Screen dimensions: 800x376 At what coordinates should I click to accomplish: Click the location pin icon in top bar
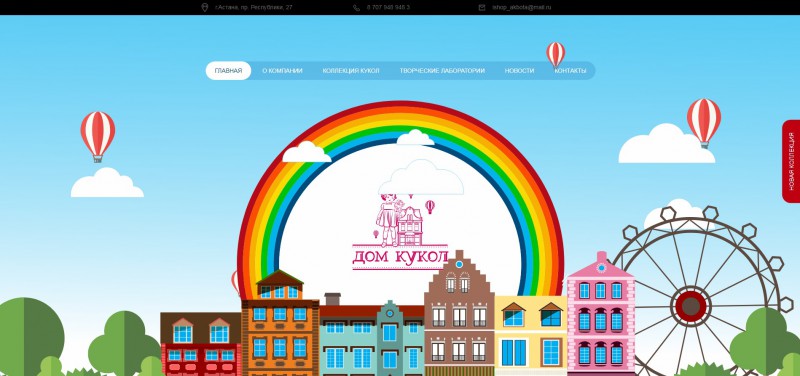pyautogui.click(x=205, y=7)
